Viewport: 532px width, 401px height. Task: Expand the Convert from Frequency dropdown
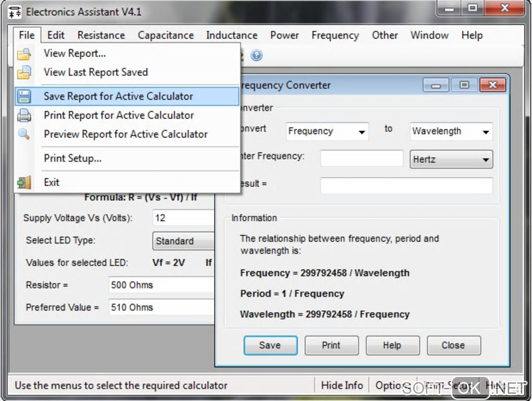[328, 131]
